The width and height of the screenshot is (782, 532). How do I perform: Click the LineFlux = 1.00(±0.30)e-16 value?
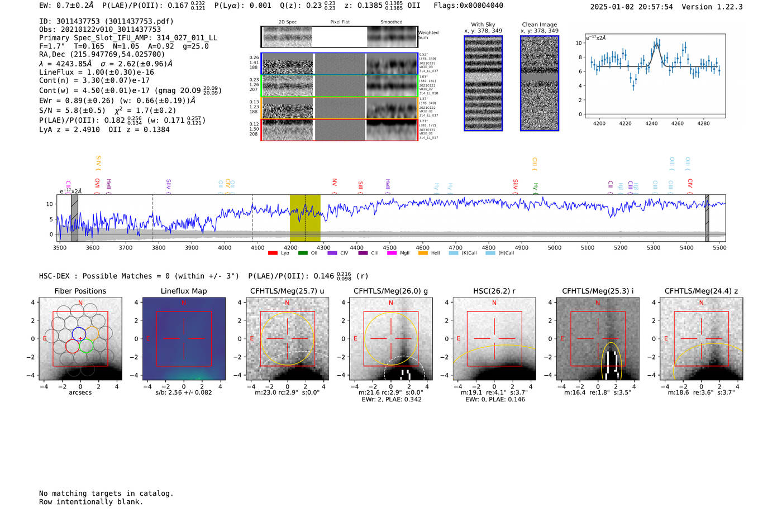coord(96,72)
